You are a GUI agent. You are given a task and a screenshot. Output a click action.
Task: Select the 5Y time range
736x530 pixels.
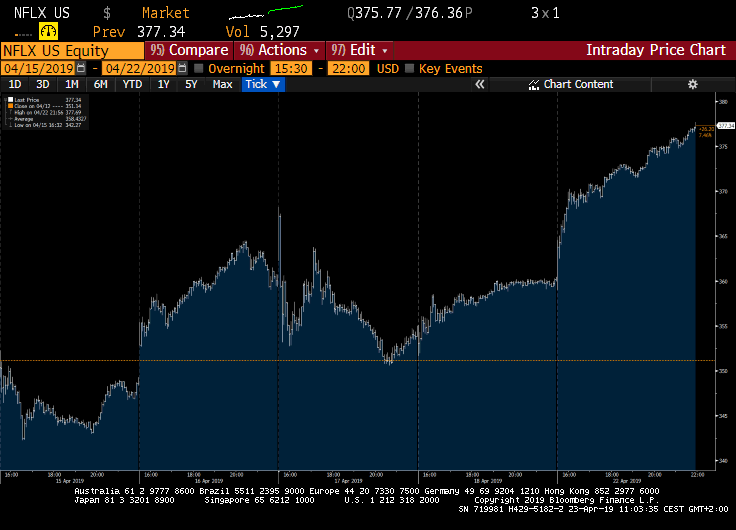click(x=191, y=84)
